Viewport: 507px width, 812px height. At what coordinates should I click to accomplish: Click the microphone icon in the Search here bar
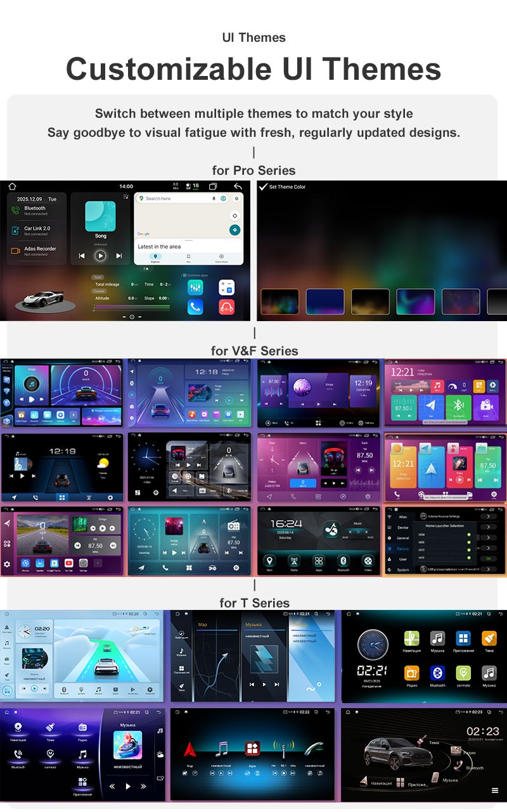coord(214,198)
